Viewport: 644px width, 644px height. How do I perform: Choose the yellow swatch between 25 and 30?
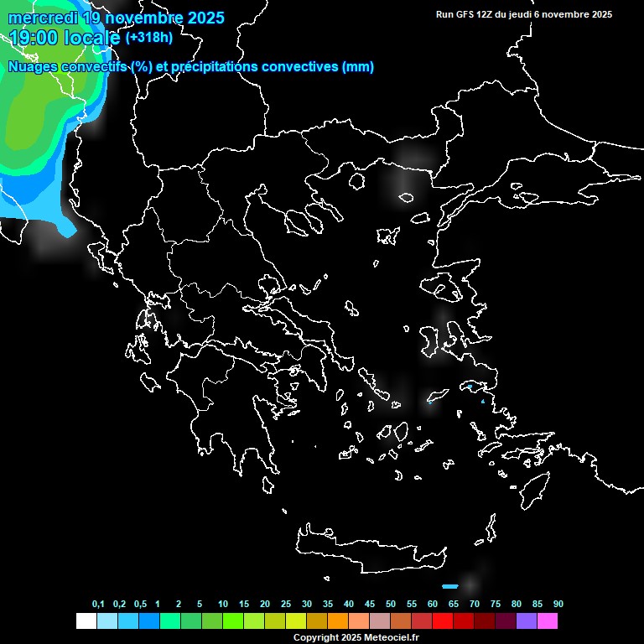point(296,621)
